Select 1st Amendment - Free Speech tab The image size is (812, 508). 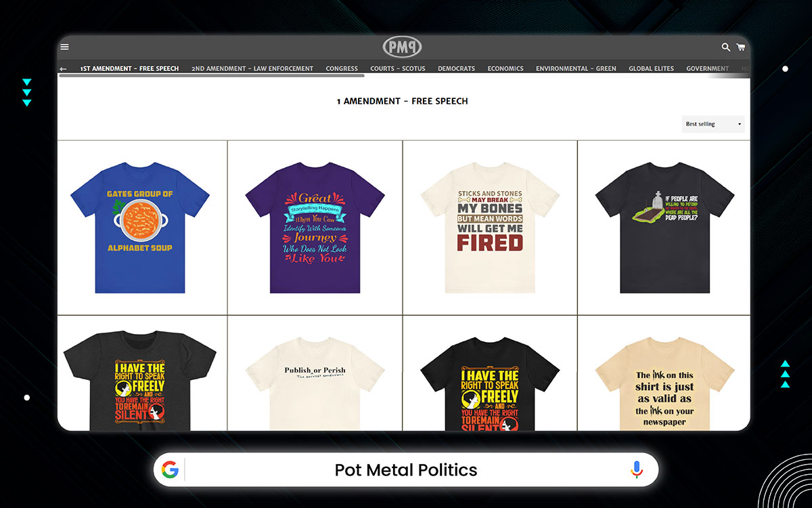click(130, 68)
